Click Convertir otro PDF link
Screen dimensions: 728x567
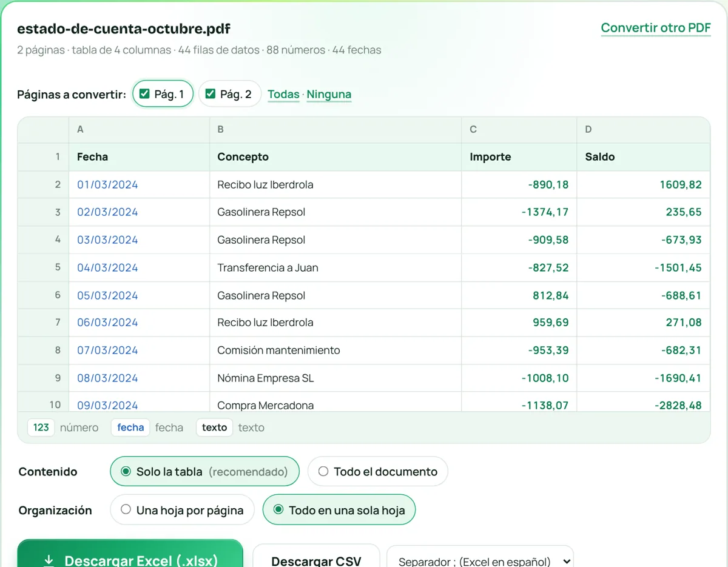pos(656,28)
